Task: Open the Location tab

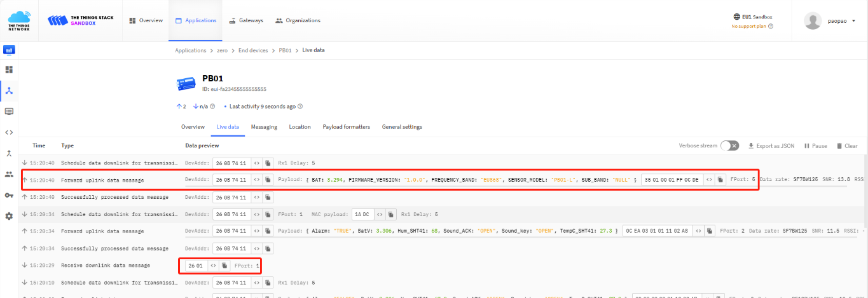Action: click(x=300, y=127)
